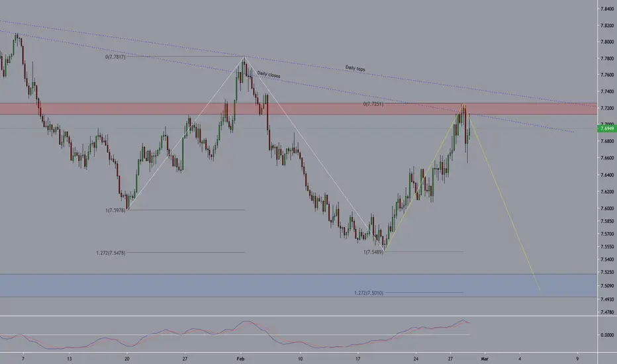The width and height of the screenshot is (617, 364).
Task: Click price level 7.7400 on price axis
Action: [607, 92]
